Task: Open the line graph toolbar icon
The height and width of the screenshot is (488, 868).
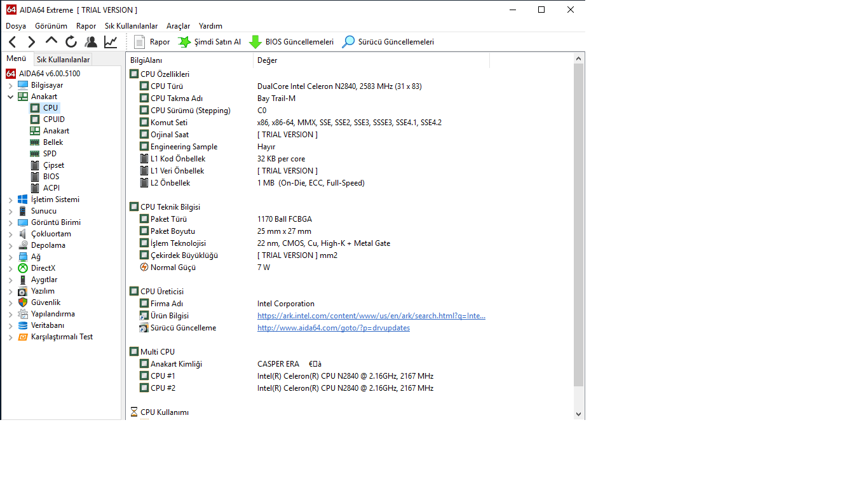Action: click(x=111, y=42)
